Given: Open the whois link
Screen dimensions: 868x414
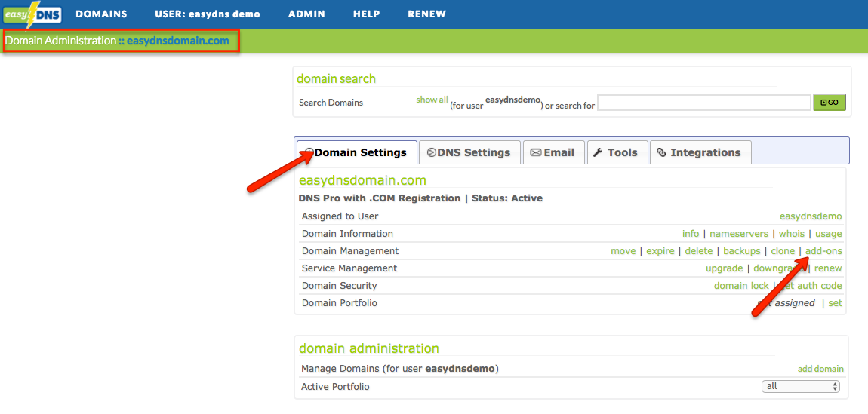Looking at the screenshot, I should (792, 234).
